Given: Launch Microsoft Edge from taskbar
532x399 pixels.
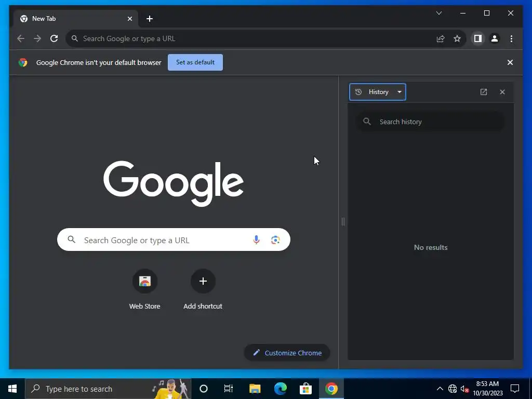Looking at the screenshot, I should [280, 389].
